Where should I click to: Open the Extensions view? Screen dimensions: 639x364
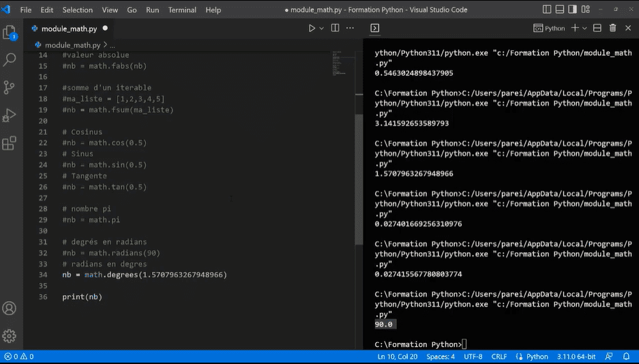[10, 143]
